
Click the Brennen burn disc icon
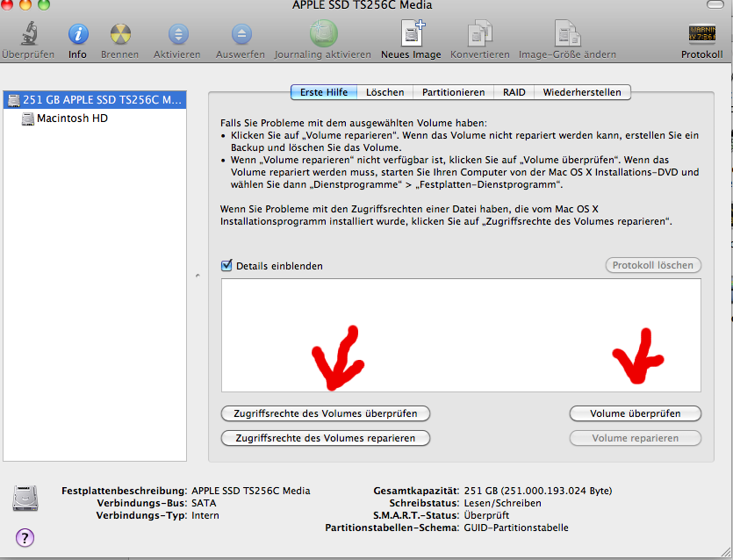click(x=121, y=34)
